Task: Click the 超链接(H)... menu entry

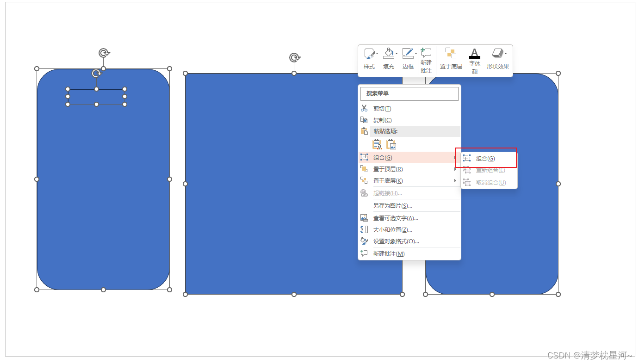Action: (409, 193)
